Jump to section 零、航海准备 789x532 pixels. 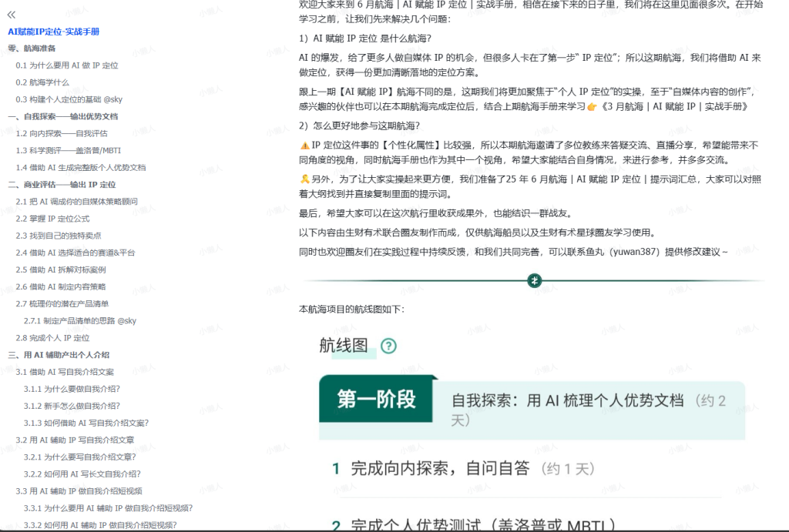click(32, 49)
